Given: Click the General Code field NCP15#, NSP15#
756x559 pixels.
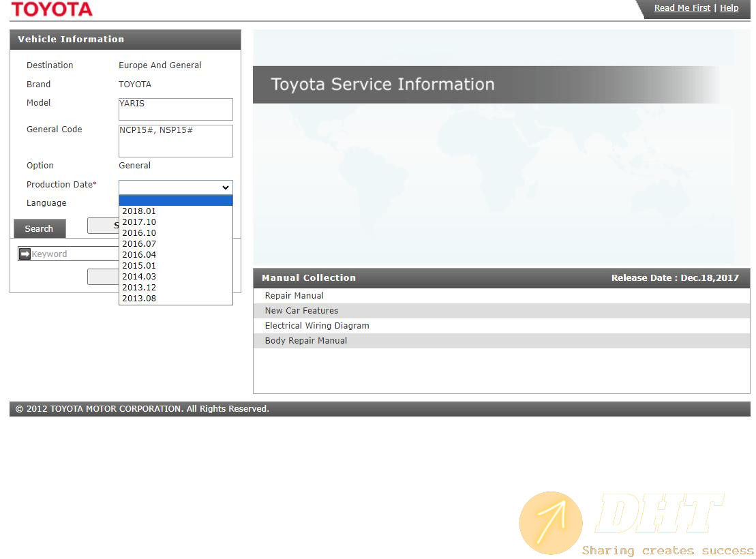Looking at the screenshot, I should 175,141.
